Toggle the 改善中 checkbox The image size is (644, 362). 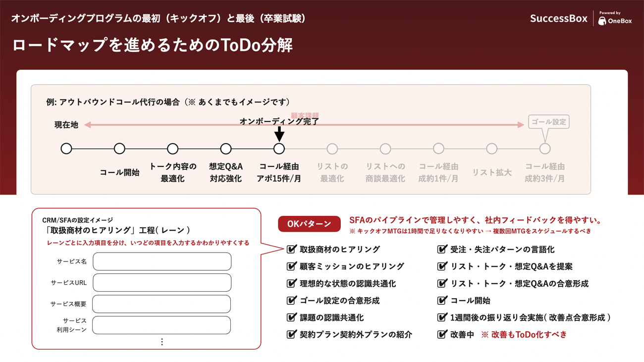pyautogui.click(x=442, y=334)
